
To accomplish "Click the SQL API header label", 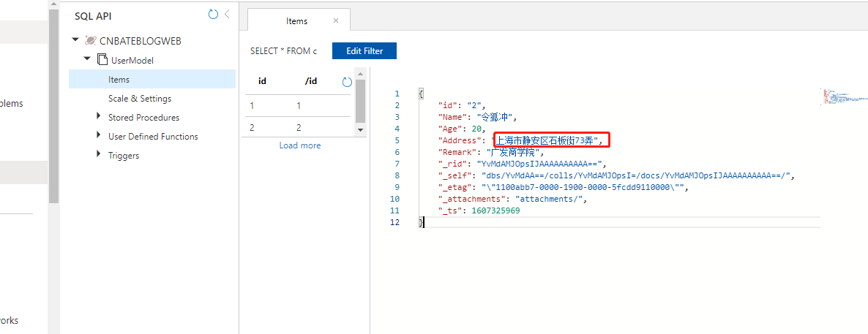I will pyautogui.click(x=93, y=16).
